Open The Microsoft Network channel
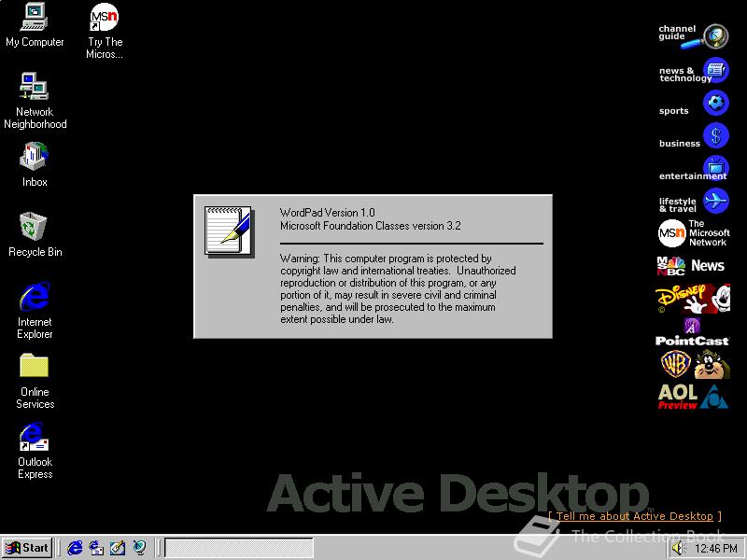This screenshot has width=747, height=560. 693,232
